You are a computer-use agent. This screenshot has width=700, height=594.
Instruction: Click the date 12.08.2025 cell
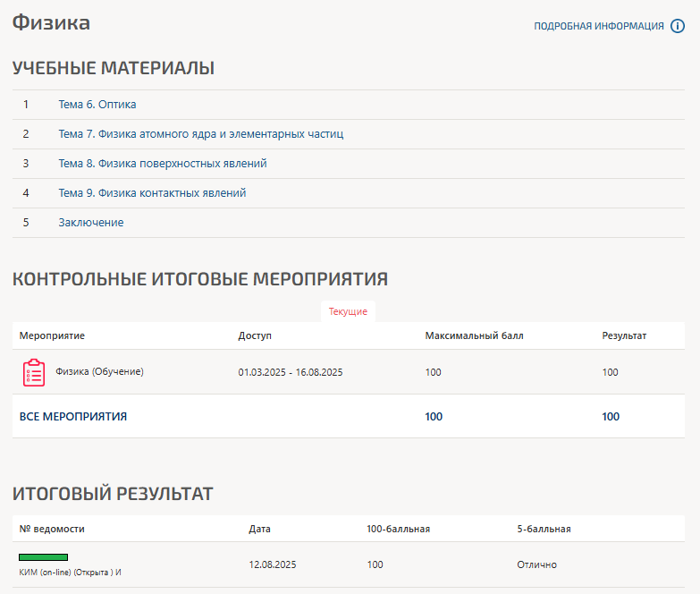(272, 564)
